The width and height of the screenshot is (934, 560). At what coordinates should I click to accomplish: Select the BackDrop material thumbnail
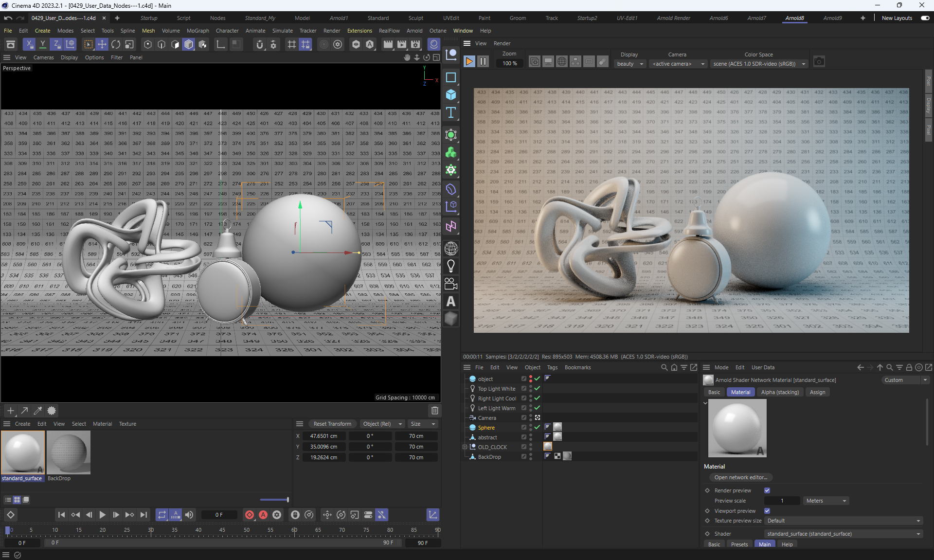coord(69,452)
